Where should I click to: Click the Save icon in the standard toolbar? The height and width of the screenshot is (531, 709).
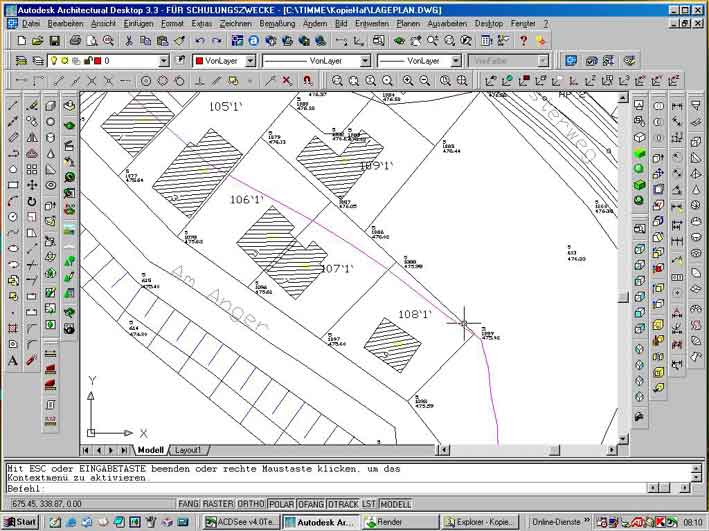[55, 41]
